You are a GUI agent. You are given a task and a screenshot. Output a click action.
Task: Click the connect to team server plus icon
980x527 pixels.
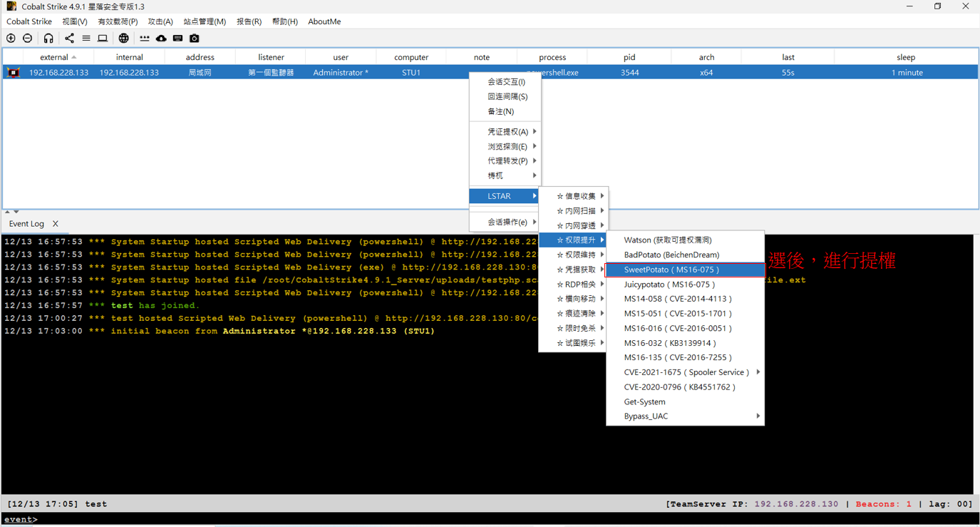pos(11,39)
